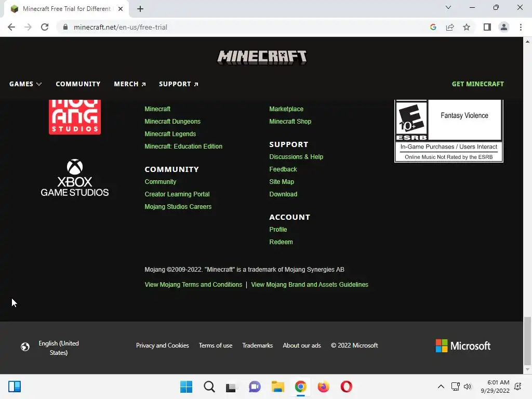Image resolution: width=532 pixels, height=399 pixels.
Task: Open the Profile account link
Action: (278, 230)
